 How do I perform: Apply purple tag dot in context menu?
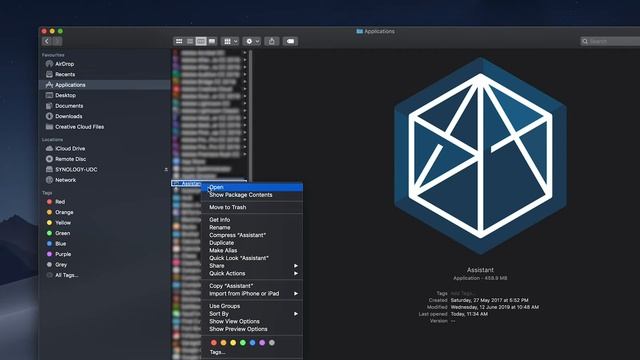point(262,343)
